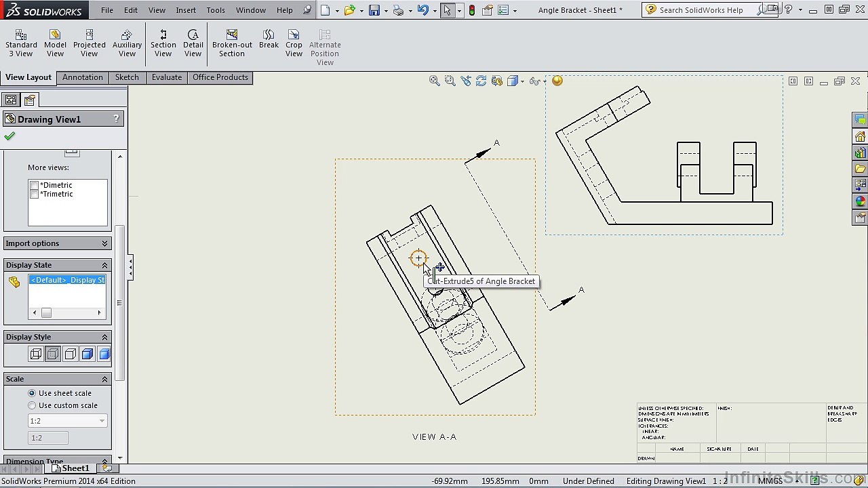Viewport: 868px width, 488px height.
Task: Insert a Standard 3 View
Action: 21,43
